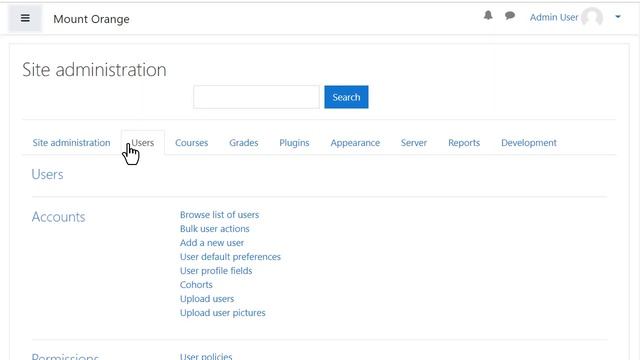Viewport: 640px width, 360px height.
Task: Open the notifications bell
Action: pos(488,16)
